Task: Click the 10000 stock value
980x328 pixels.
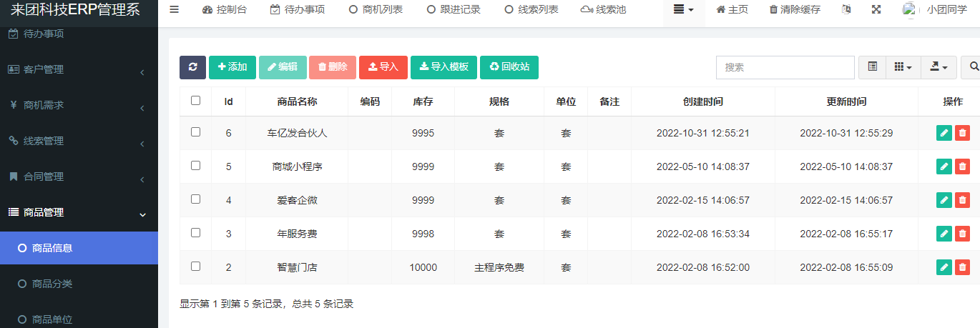Action: click(x=423, y=267)
